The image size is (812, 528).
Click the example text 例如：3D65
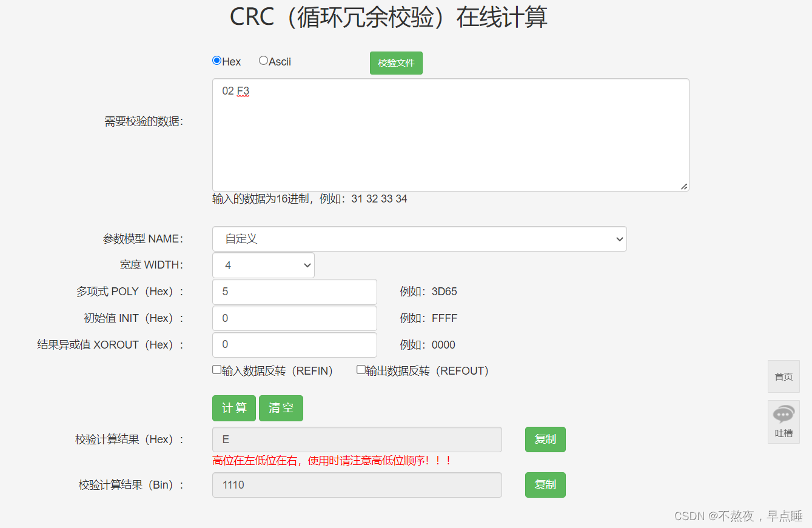tap(429, 292)
